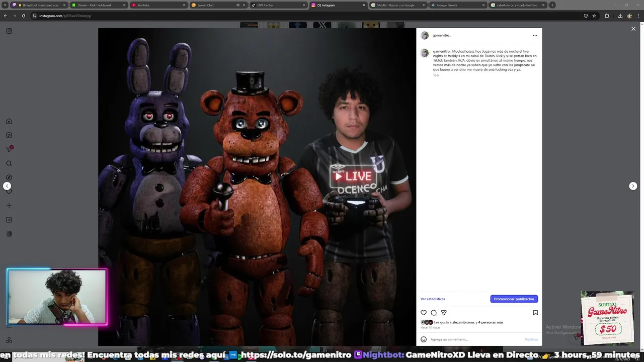The image size is (644, 362).
Task: Click gamenitro_ name in caption
Action: pyautogui.click(x=441, y=51)
